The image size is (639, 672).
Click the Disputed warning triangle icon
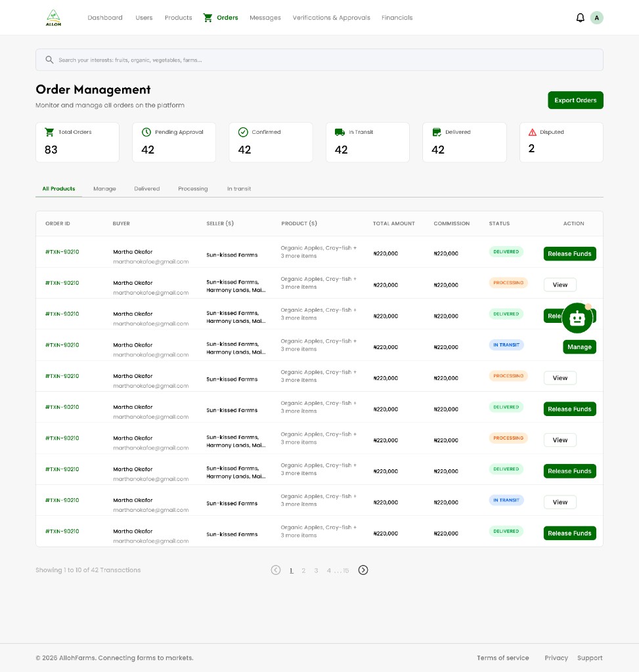532,132
